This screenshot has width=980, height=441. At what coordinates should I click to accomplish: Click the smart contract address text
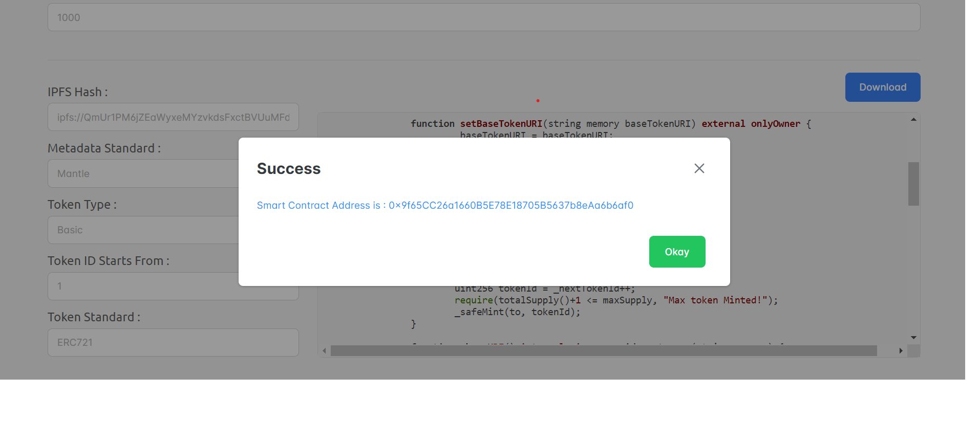[445, 205]
